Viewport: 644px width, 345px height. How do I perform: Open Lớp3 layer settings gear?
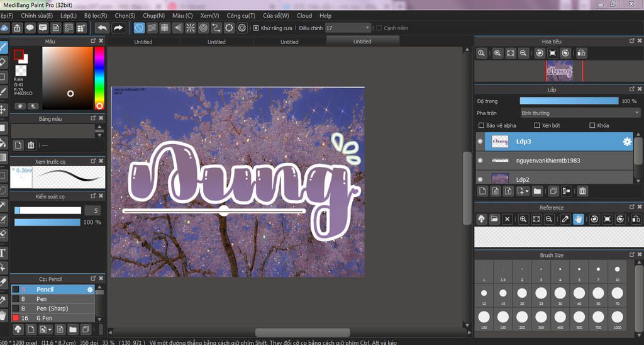pos(627,142)
